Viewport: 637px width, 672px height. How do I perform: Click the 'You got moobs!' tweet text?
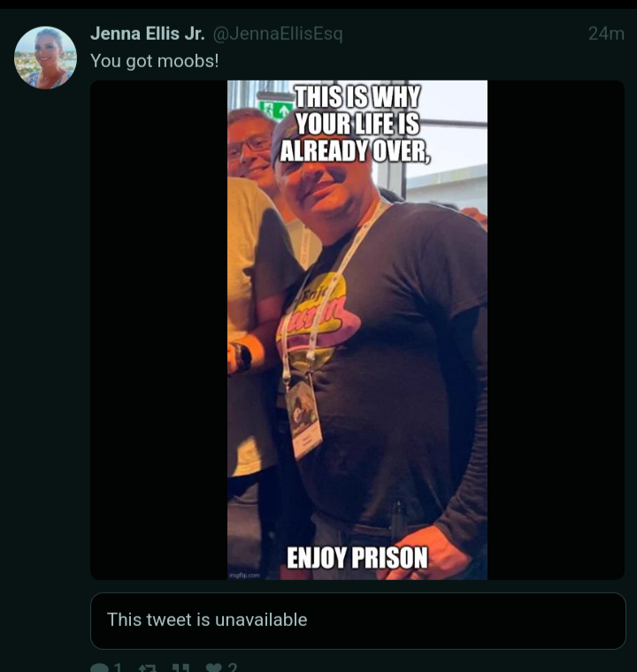(155, 61)
